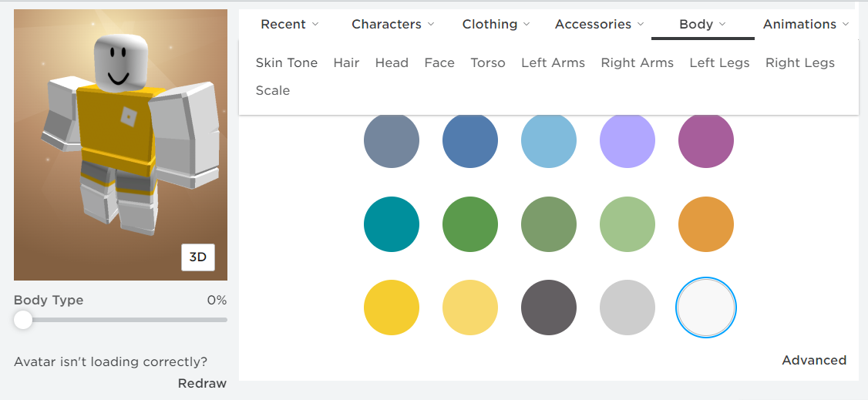Pick the magenta purple skin tone swatch
This screenshot has width=868, height=400.
[x=706, y=140]
